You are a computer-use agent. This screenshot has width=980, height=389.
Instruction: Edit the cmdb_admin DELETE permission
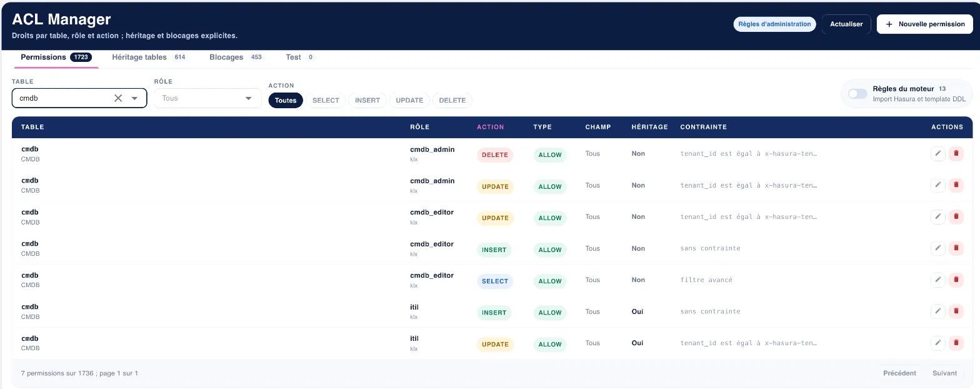click(x=937, y=154)
